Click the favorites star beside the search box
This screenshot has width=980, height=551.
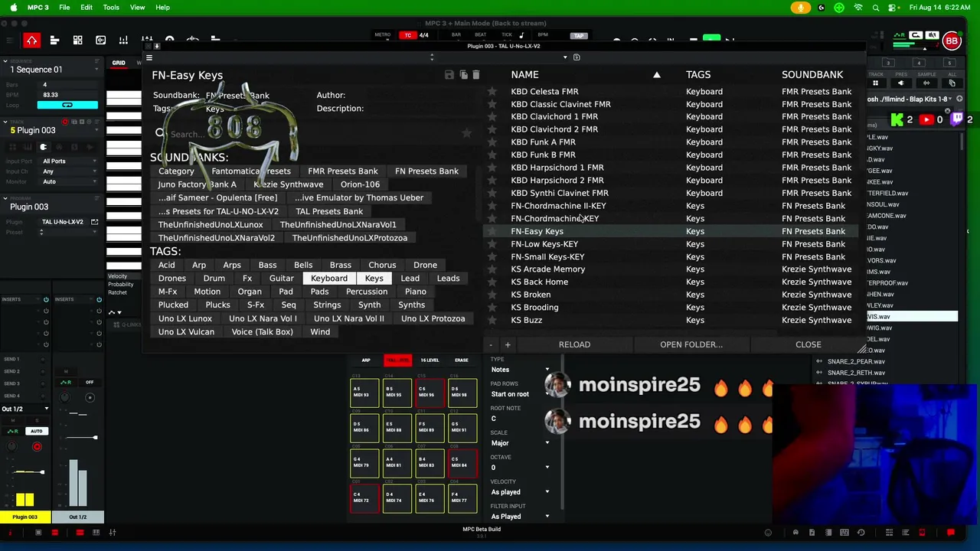tap(466, 134)
